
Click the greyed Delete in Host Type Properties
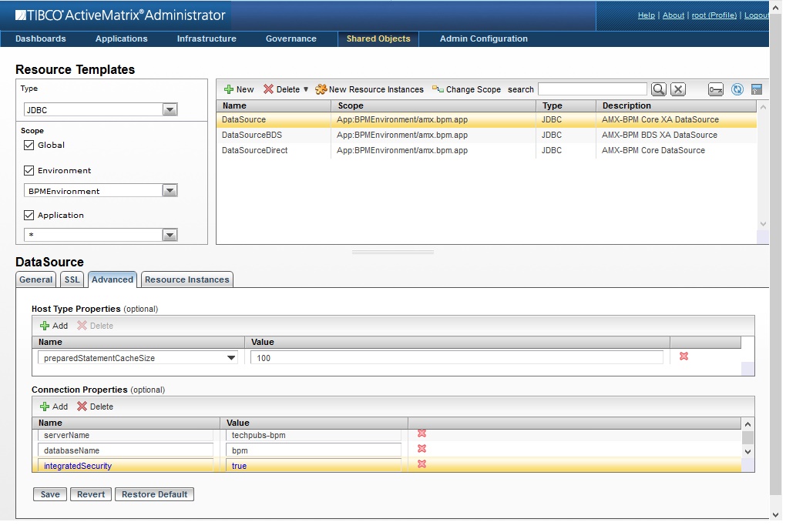[96, 326]
